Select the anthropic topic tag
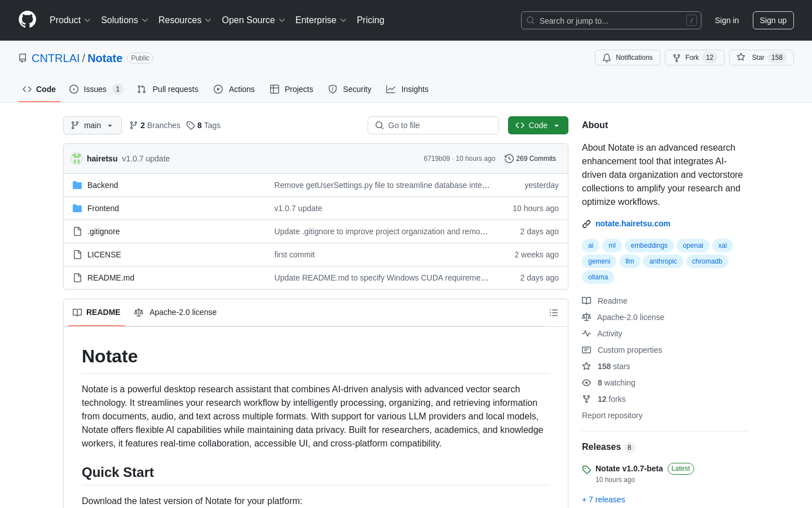Screen dimensions: 812x508 663,261
